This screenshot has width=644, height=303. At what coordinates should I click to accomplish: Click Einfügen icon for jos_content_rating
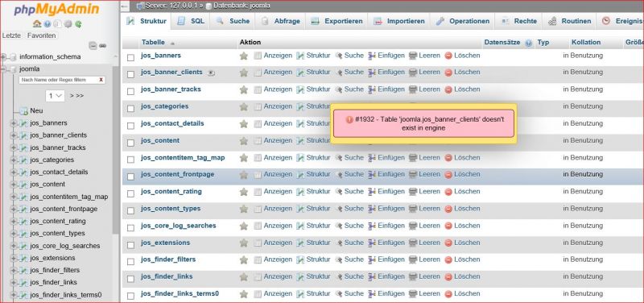372,192
